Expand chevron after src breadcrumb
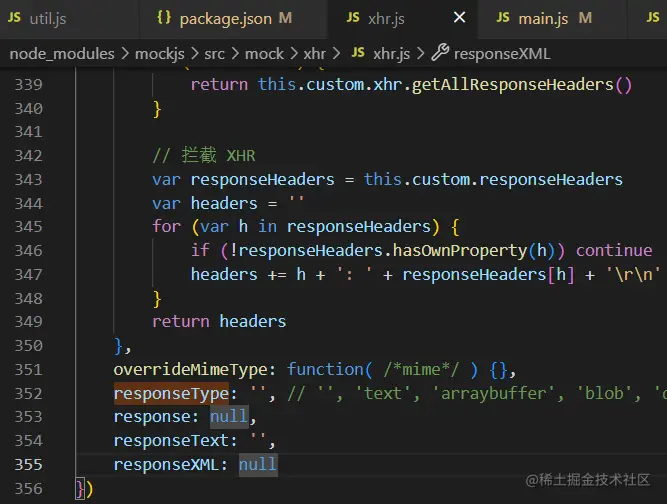Image resolution: width=667 pixels, height=504 pixels. (x=235, y=54)
